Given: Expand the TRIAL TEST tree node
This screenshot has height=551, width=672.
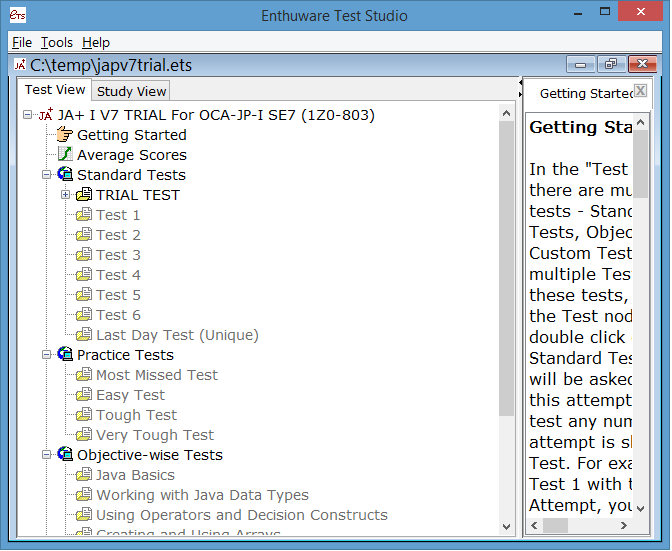Looking at the screenshot, I should pyautogui.click(x=66, y=195).
